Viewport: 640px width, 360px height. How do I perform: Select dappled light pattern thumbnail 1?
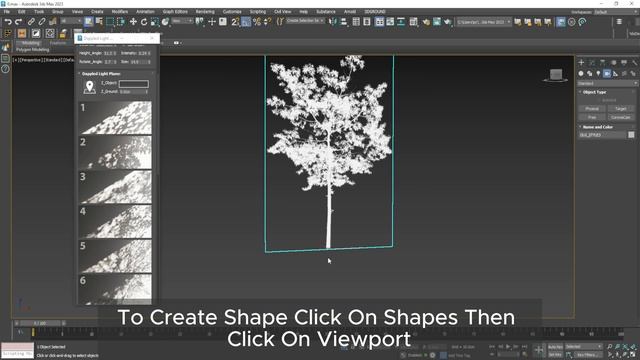point(115,118)
